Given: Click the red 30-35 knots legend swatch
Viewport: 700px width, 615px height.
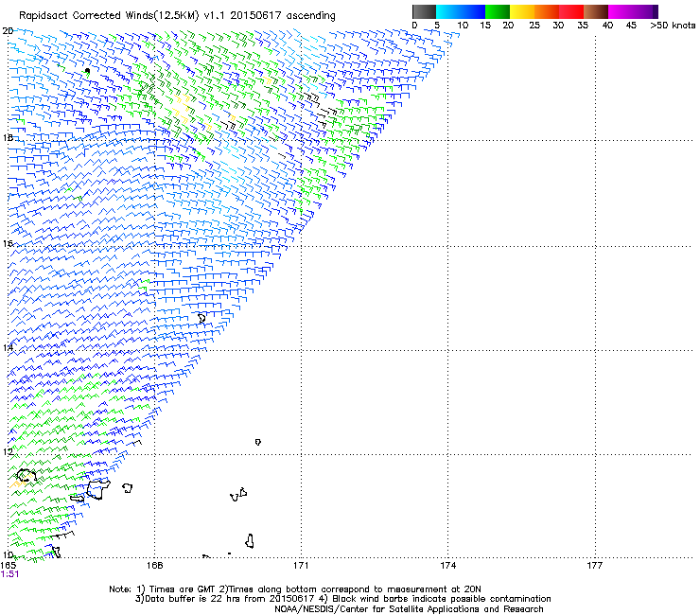Looking at the screenshot, I should [571, 11].
